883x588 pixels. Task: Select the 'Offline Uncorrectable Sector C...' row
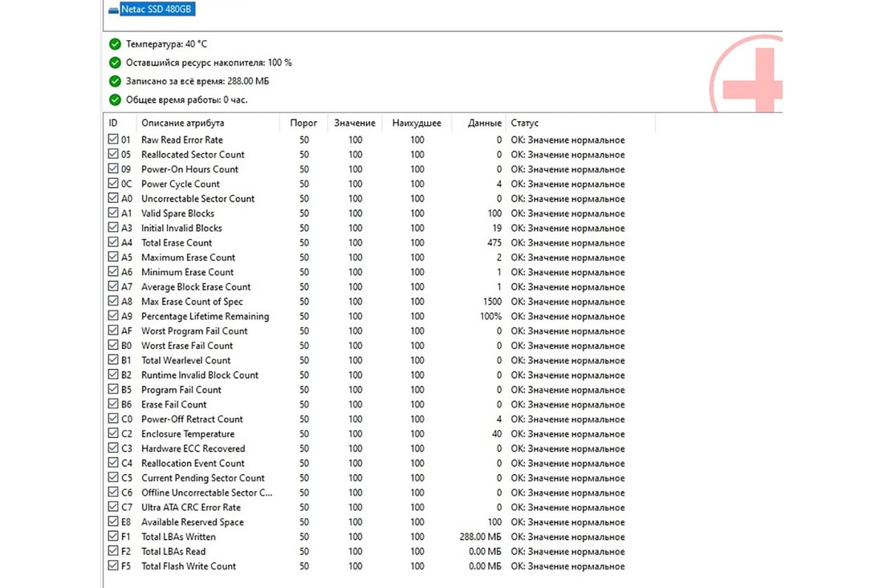(367, 493)
